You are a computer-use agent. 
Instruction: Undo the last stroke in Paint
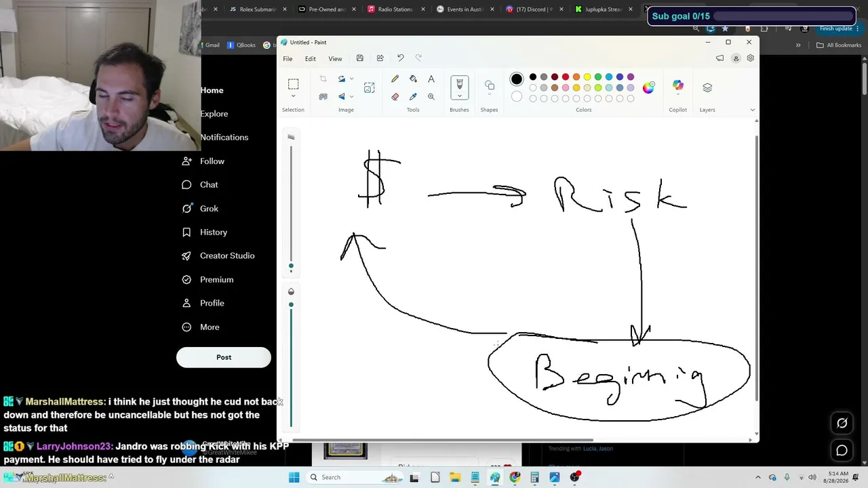click(x=400, y=58)
